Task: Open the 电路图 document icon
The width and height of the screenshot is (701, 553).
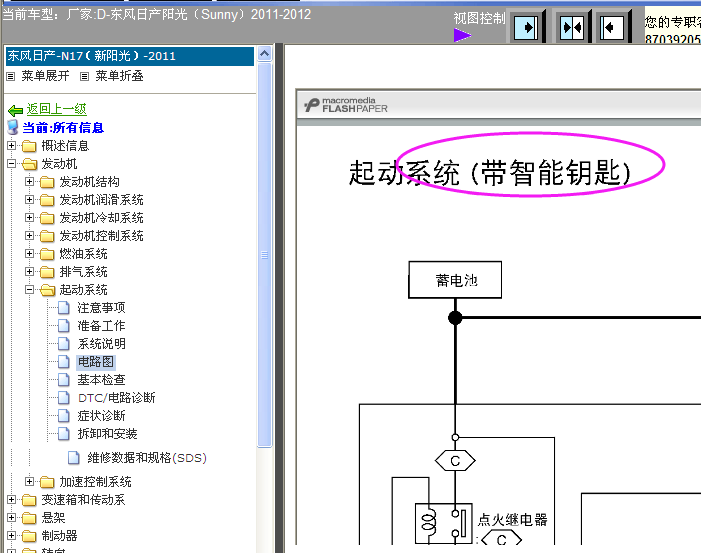Action: point(64,362)
